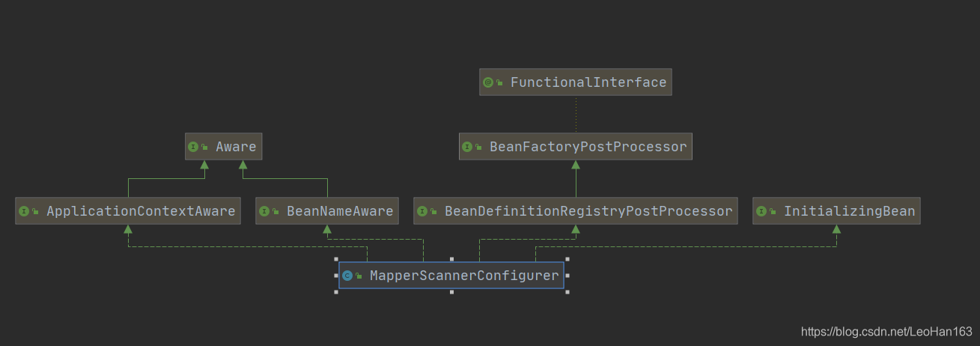Select the FunctionalInterface annotation node
980x346 pixels.
pos(575,82)
